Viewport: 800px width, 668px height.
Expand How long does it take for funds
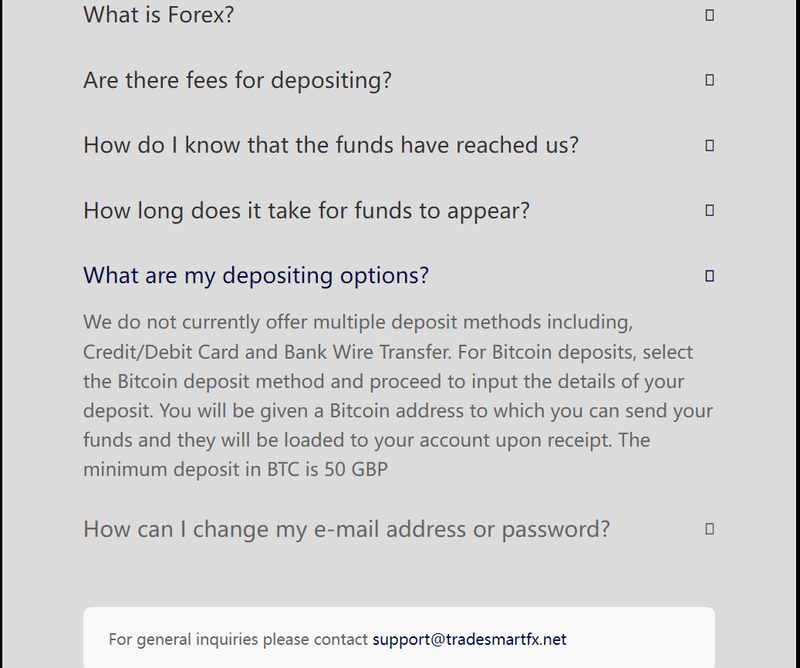(x=307, y=210)
